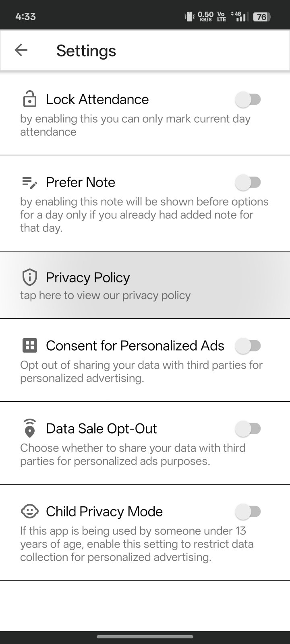290x644 pixels.
Task: Tap the child face icon beside Child Privacy Mode
Action: click(29, 511)
